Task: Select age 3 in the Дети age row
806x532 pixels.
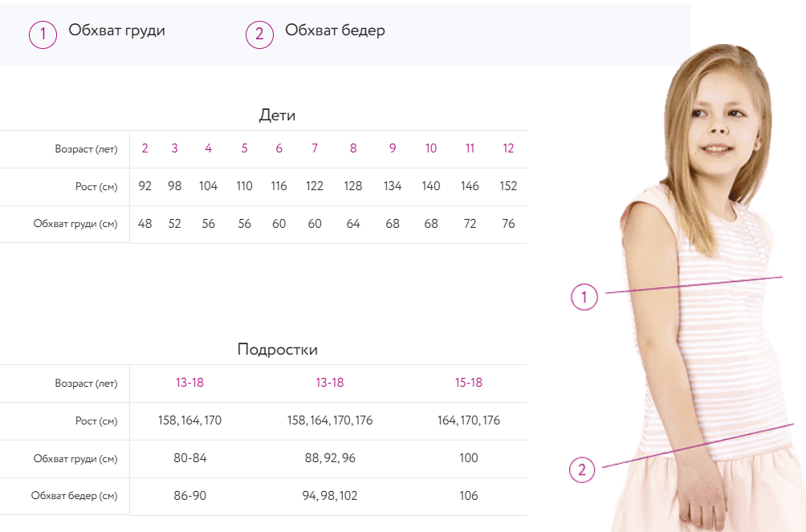Action: (175, 148)
